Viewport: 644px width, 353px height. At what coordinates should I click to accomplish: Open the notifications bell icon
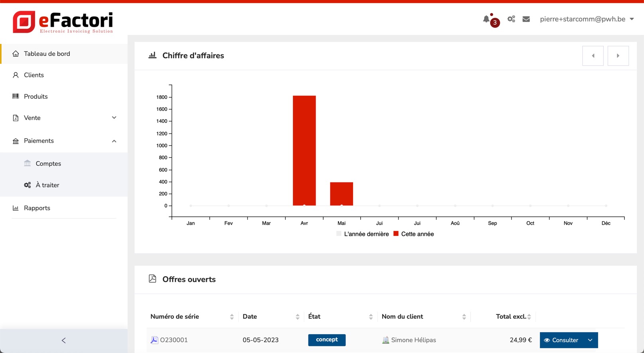pyautogui.click(x=487, y=19)
